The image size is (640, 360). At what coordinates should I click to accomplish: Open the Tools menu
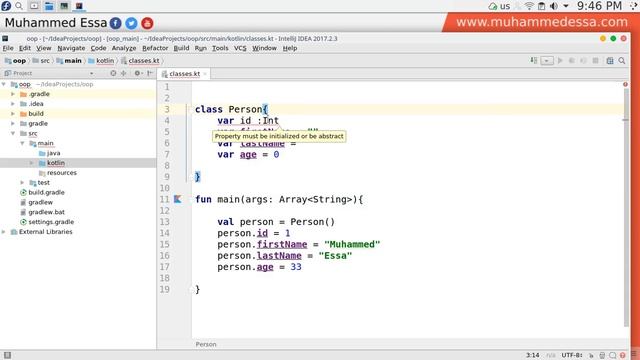pyautogui.click(x=220, y=48)
